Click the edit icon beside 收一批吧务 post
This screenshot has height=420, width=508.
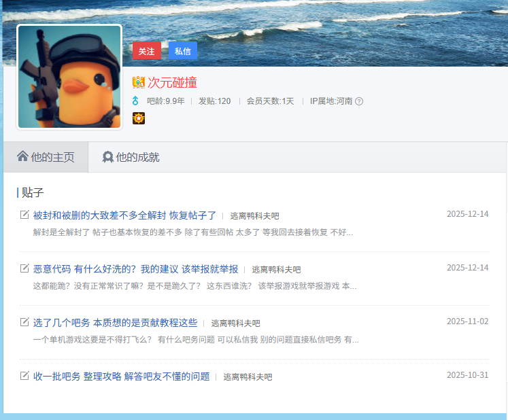(x=24, y=376)
